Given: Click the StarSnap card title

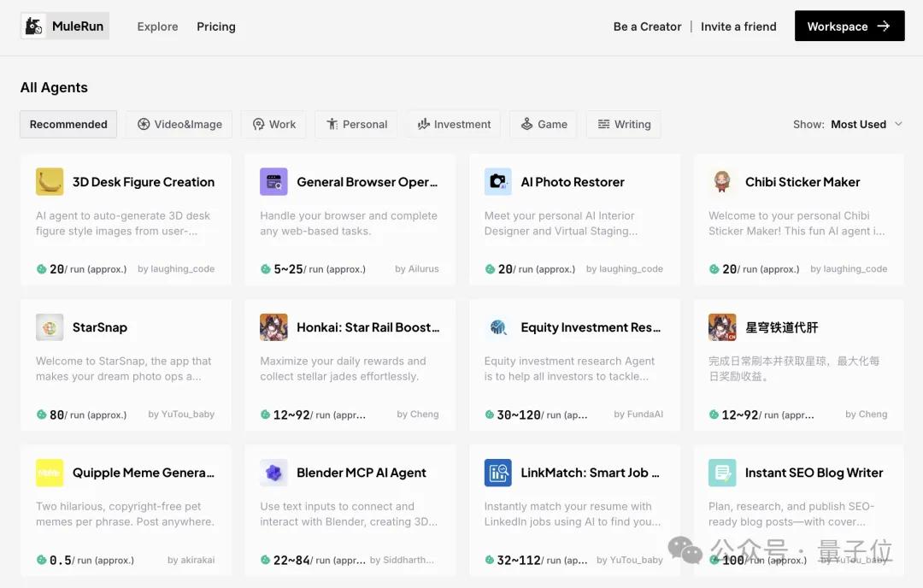Looking at the screenshot, I should tap(99, 327).
